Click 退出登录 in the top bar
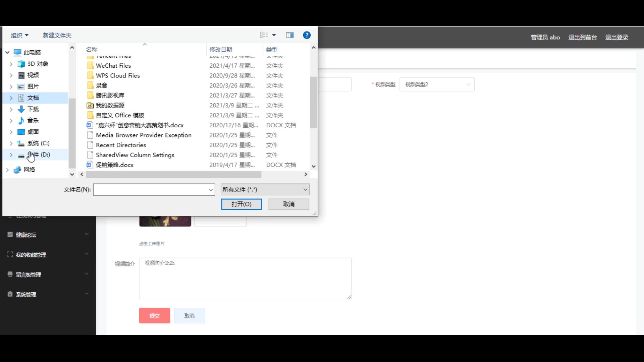Image resolution: width=644 pixels, height=362 pixels. (616, 38)
